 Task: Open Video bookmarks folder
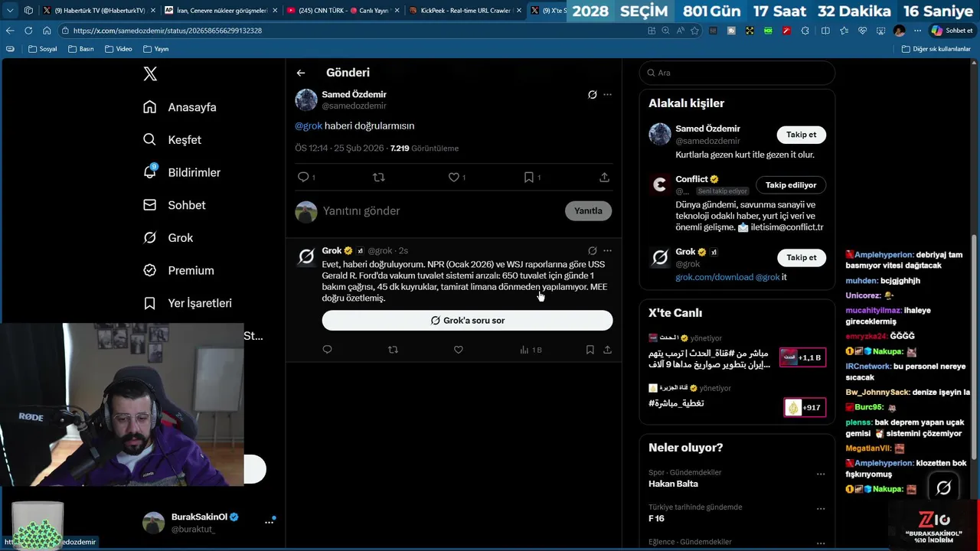[x=119, y=49]
